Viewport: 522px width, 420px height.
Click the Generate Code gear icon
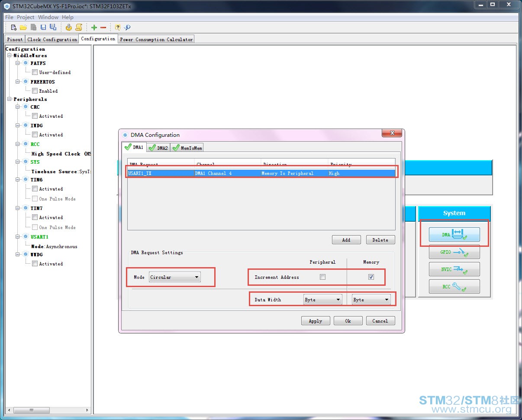pos(69,27)
